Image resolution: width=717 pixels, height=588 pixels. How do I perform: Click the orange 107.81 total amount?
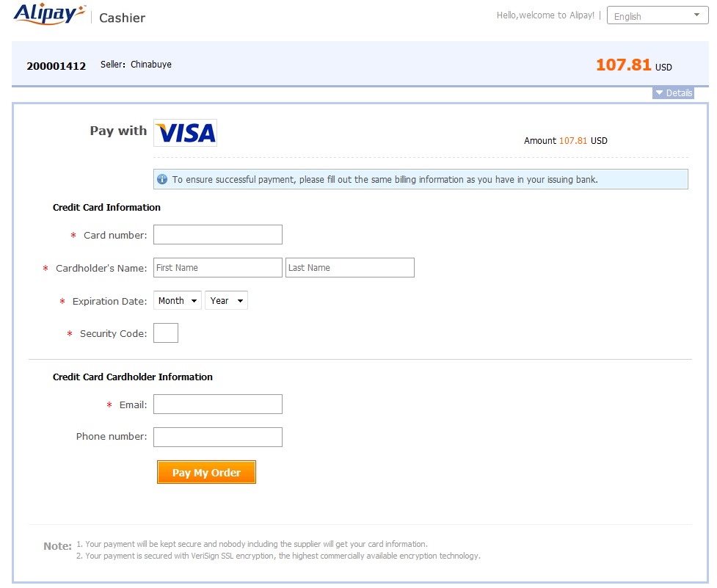coord(623,65)
